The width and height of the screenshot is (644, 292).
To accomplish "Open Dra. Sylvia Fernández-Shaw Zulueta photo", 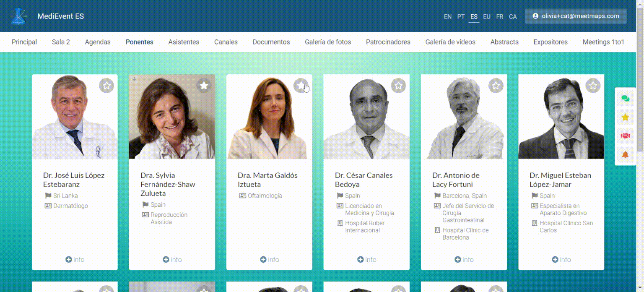I will click(172, 117).
